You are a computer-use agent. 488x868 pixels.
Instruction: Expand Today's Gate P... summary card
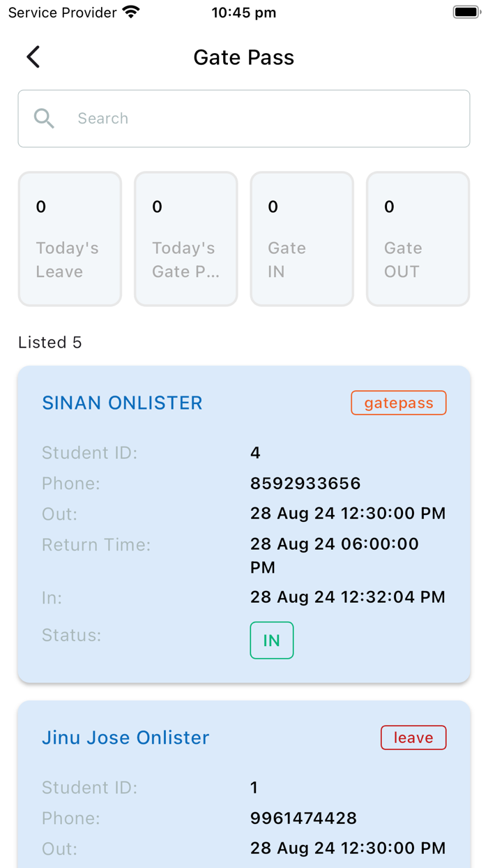[185, 239]
